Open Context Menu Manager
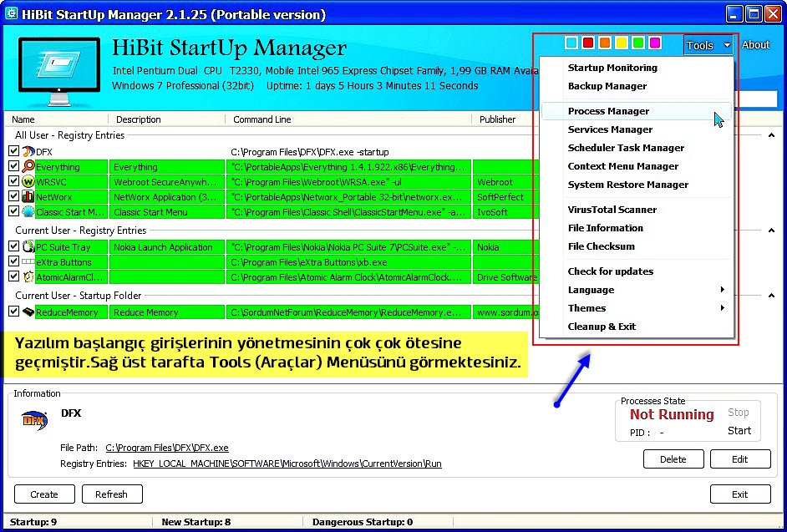This screenshot has width=787, height=532. point(636,166)
